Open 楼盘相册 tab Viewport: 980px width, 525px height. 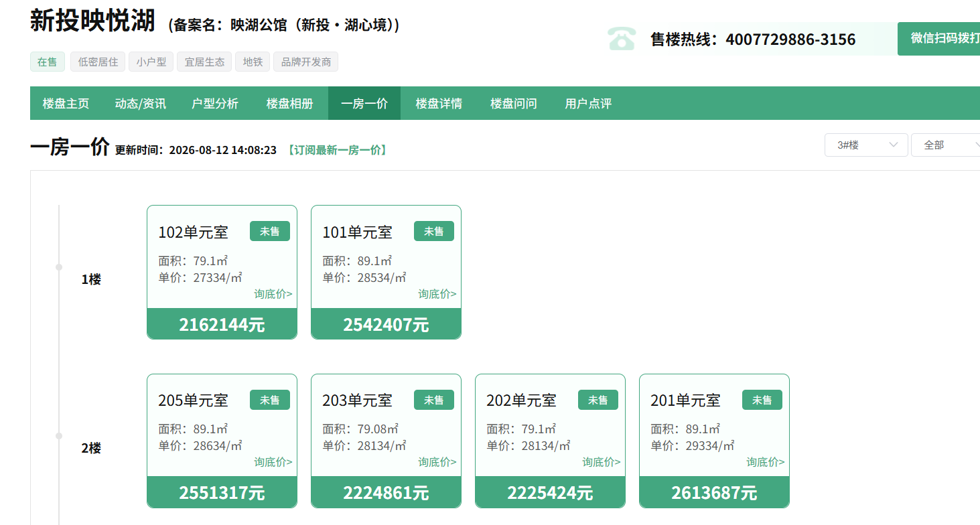point(290,104)
